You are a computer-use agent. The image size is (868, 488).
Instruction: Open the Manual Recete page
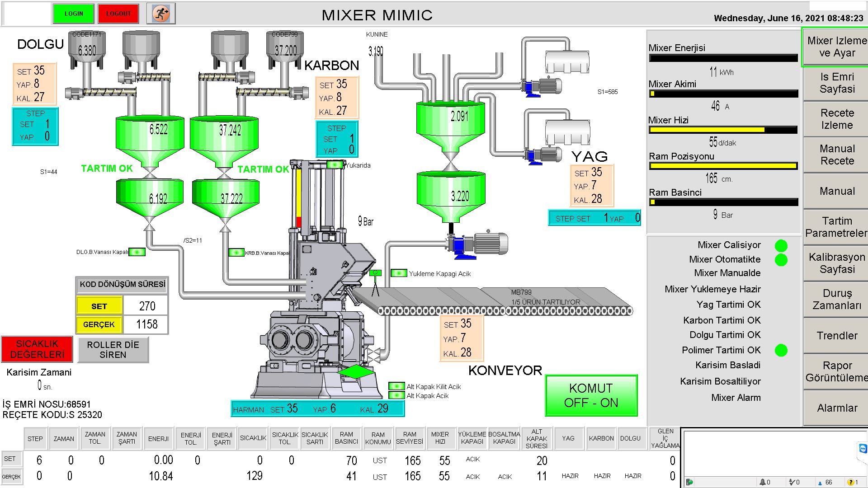pyautogui.click(x=836, y=155)
